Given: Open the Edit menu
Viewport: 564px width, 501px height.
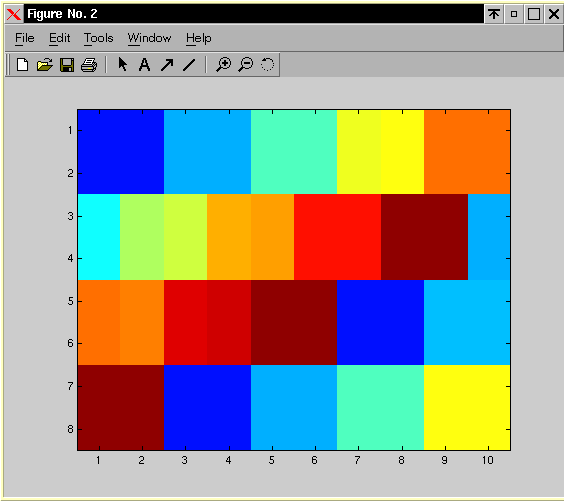Looking at the screenshot, I should click(x=60, y=38).
